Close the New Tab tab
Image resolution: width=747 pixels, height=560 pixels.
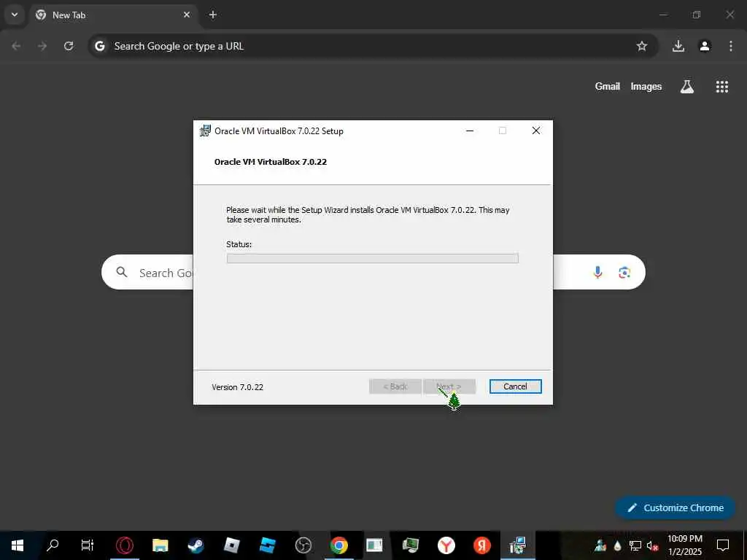click(x=186, y=15)
